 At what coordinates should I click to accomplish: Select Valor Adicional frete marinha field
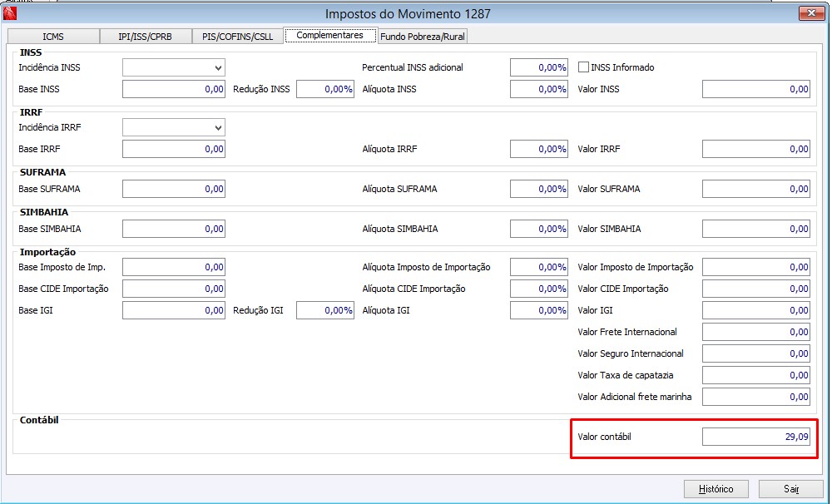(756, 398)
